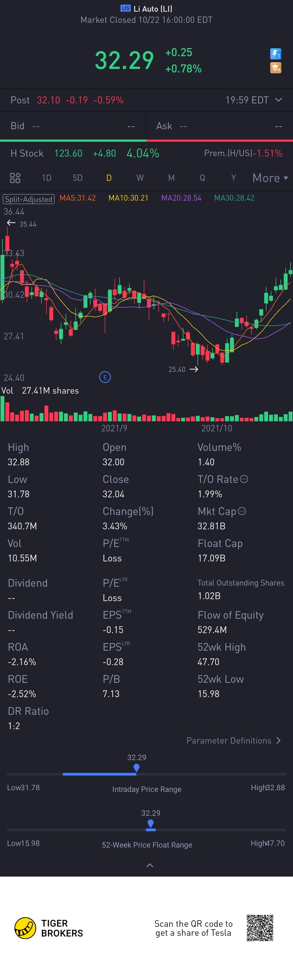Expand the post-market time dropdown chevron
The height and width of the screenshot is (980, 293).
click(x=279, y=100)
